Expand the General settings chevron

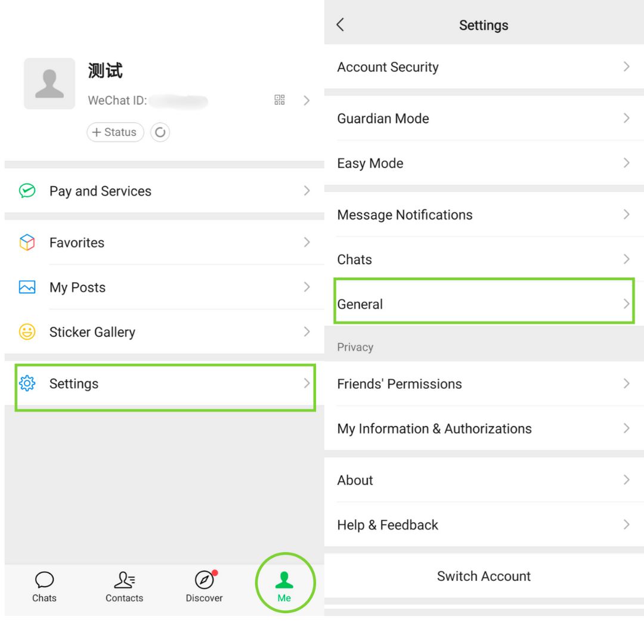coord(627,304)
